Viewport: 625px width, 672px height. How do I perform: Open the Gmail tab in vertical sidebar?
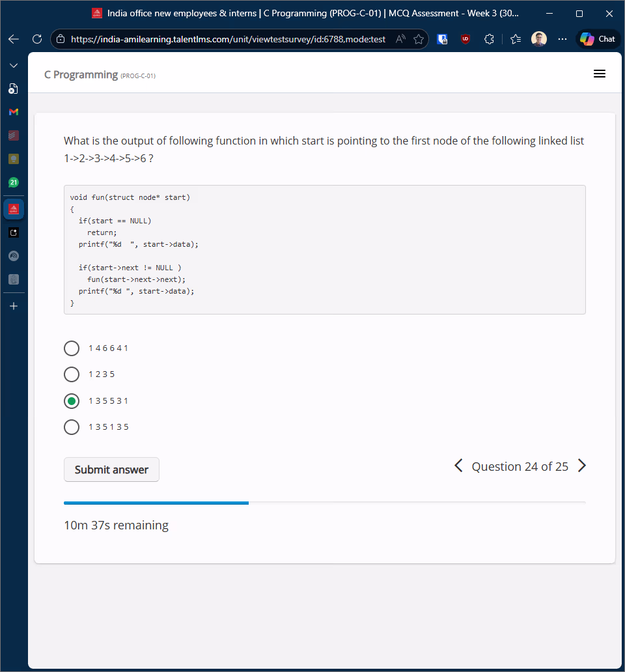click(14, 112)
